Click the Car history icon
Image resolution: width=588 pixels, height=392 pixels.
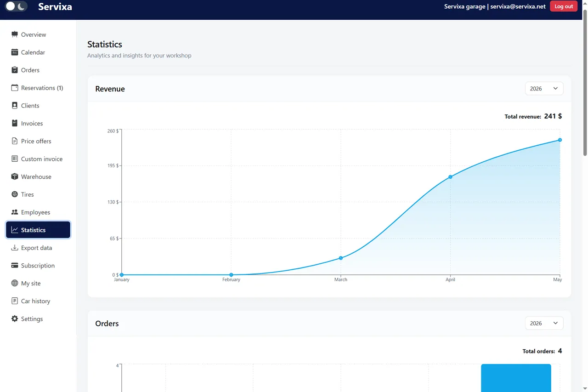pos(15,301)
